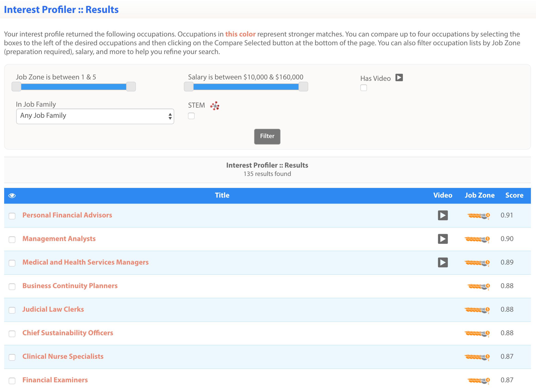Click the video play icon for Personal Financial Advisors
536x392 pixels.
pos(443,215)
